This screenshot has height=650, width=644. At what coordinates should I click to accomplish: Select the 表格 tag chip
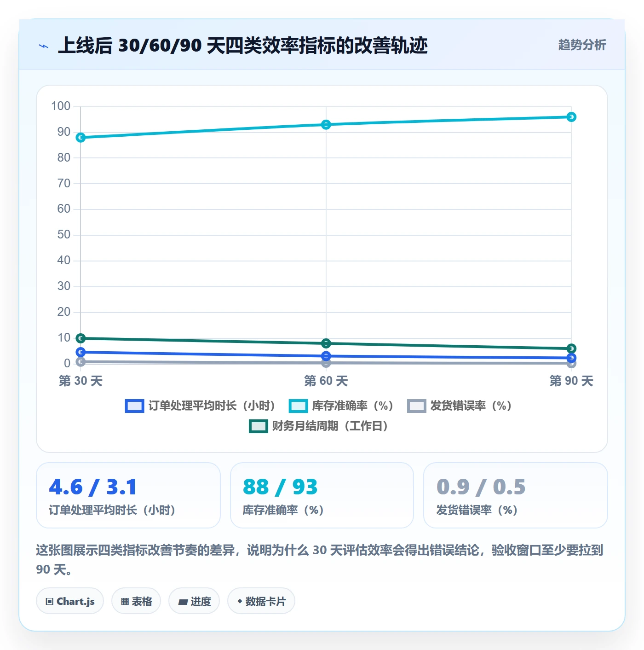136,601
